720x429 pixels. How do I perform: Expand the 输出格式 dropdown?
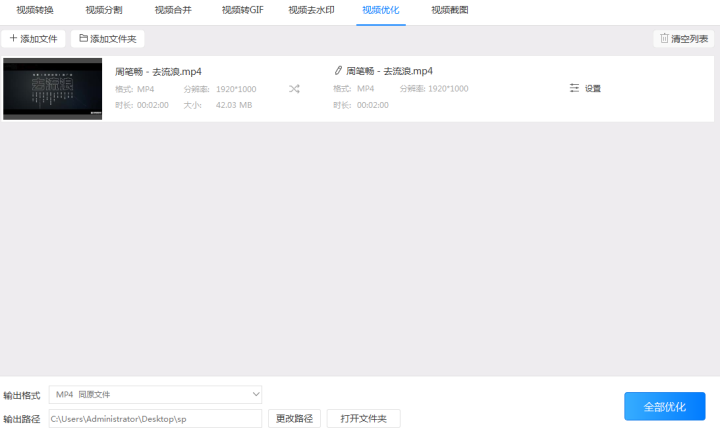coord(155,395)
